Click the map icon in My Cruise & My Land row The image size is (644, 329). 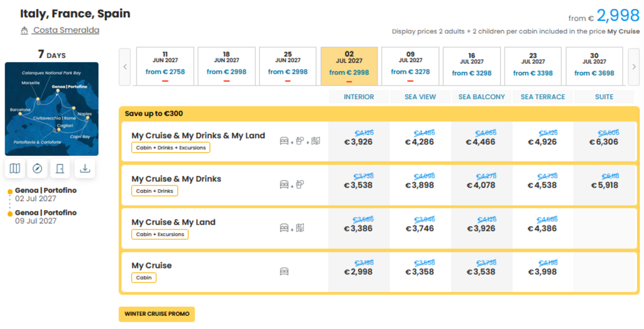[x=300, y=228]
